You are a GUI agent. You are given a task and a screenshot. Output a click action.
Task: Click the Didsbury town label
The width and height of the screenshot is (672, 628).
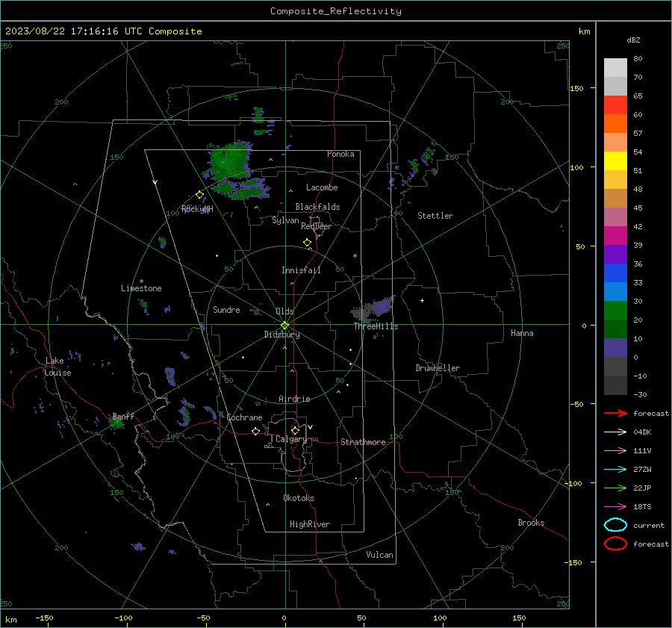point(281,335)
